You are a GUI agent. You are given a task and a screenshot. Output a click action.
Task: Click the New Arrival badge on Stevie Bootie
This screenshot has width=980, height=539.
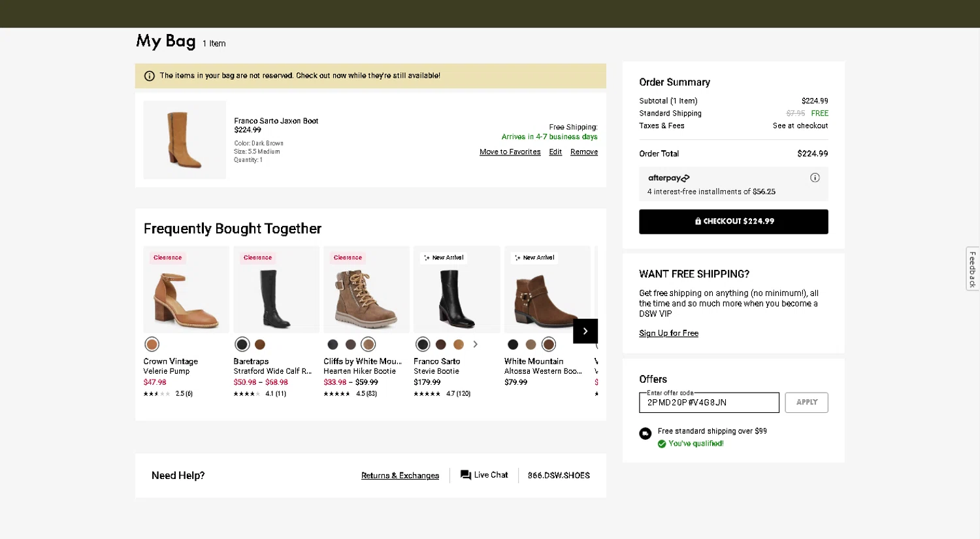pyautogui.click(x=444, y=257)
